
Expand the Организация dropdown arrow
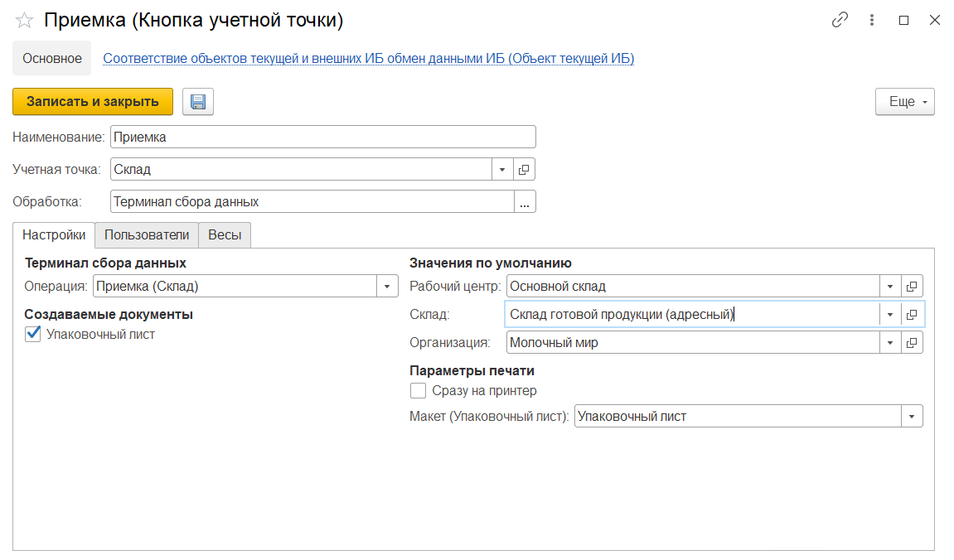click(889, 343)
